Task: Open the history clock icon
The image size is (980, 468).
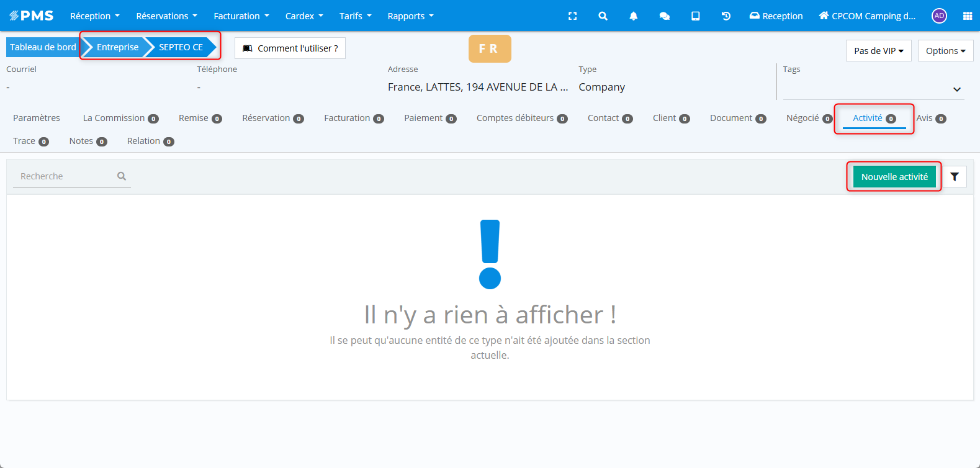Action: click(x=726, y=16)
